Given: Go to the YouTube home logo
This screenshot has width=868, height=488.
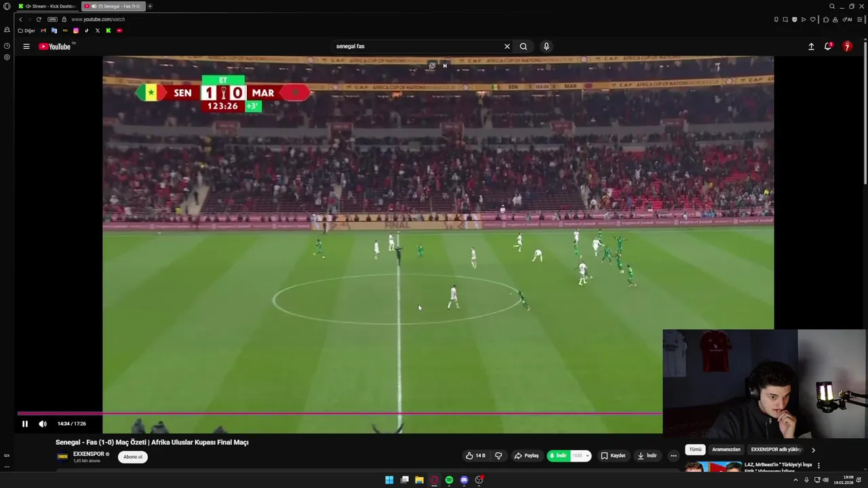Looking at the screenshot, I should 56,46.
